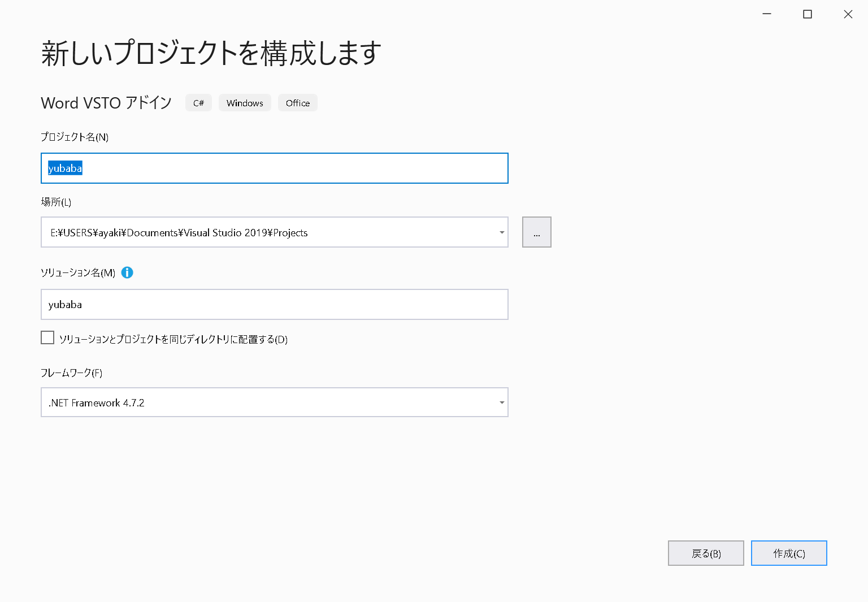Click the プロジェクト名(N) label
Image resolution: width=868 pixels, height=602 pixels.
click(x=75, y=137)
